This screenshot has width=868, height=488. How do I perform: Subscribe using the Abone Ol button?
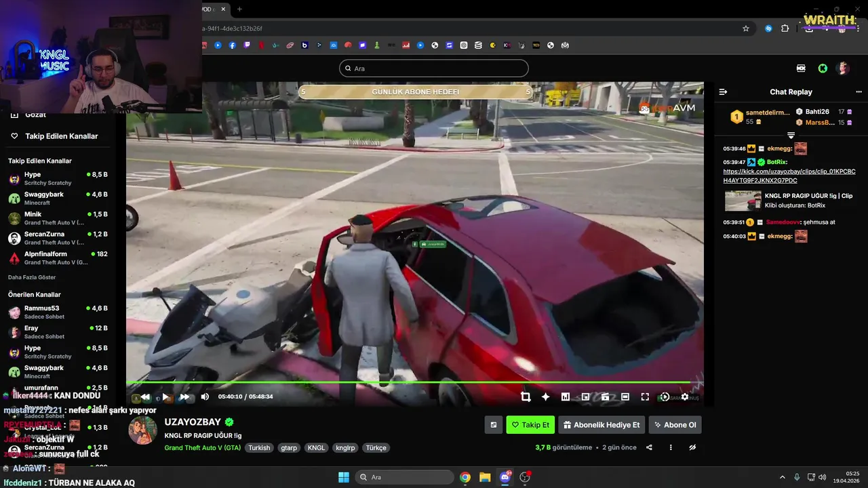[x=675, y=425]
